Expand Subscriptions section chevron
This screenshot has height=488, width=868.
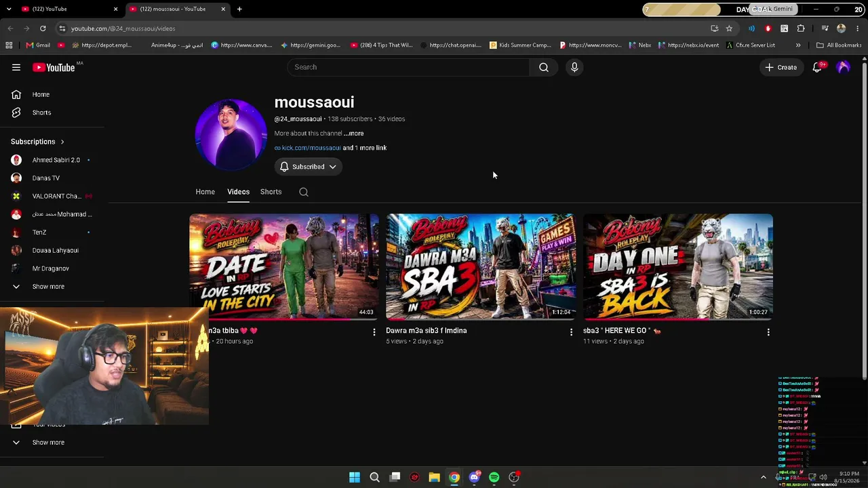point(62,142)
